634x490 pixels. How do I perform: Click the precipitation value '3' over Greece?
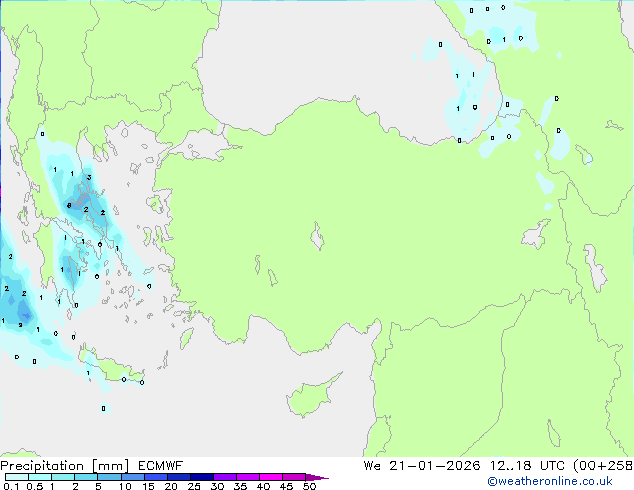tap(89, 177)
